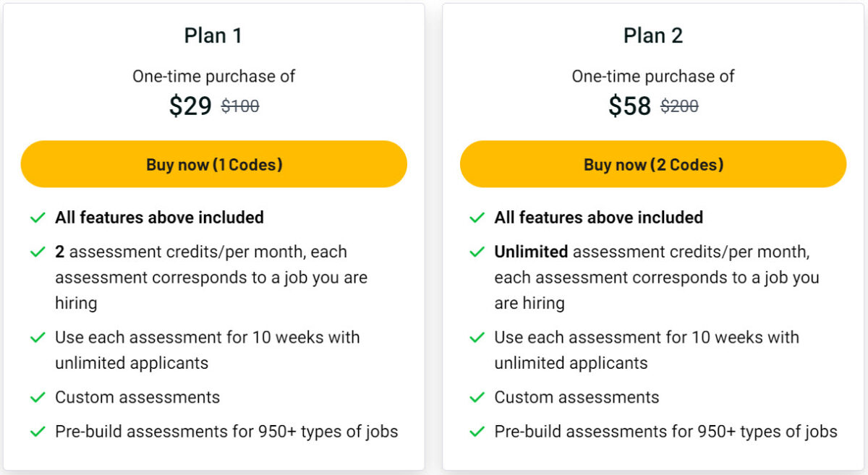Viewport: 868px width, 475px height.
Task: Click the Buy now (2 Codes) button
Action: click(652, 164)
